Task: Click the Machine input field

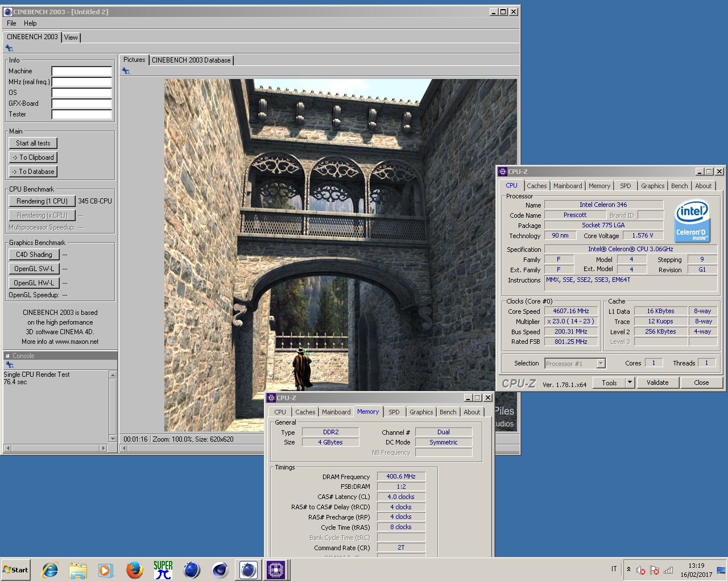Action: [x=82, y=71]
